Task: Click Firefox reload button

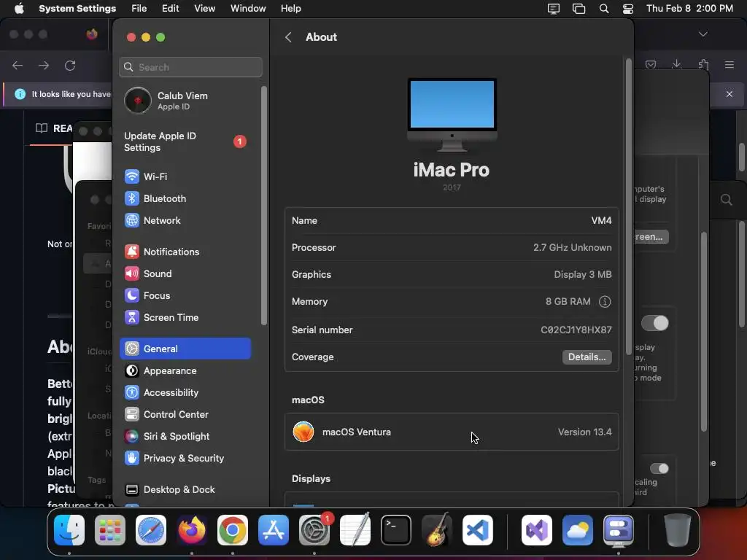Action: (70, 65)
